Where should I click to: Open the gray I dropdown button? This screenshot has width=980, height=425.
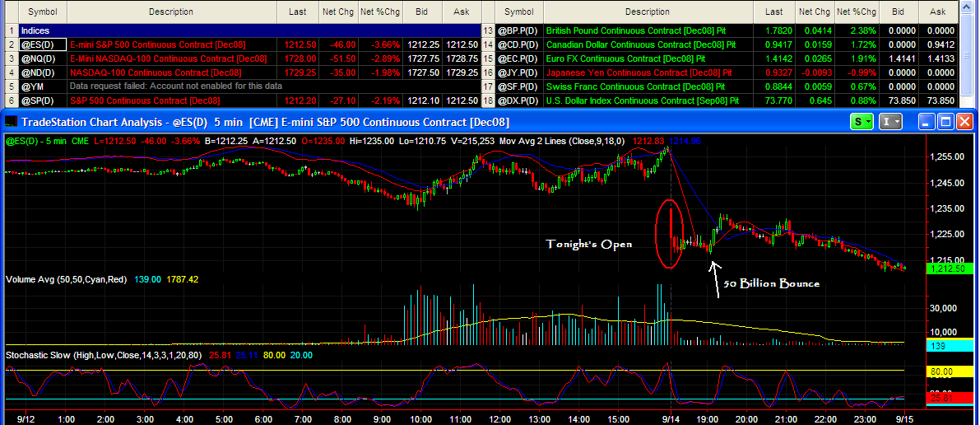point(890,122)
